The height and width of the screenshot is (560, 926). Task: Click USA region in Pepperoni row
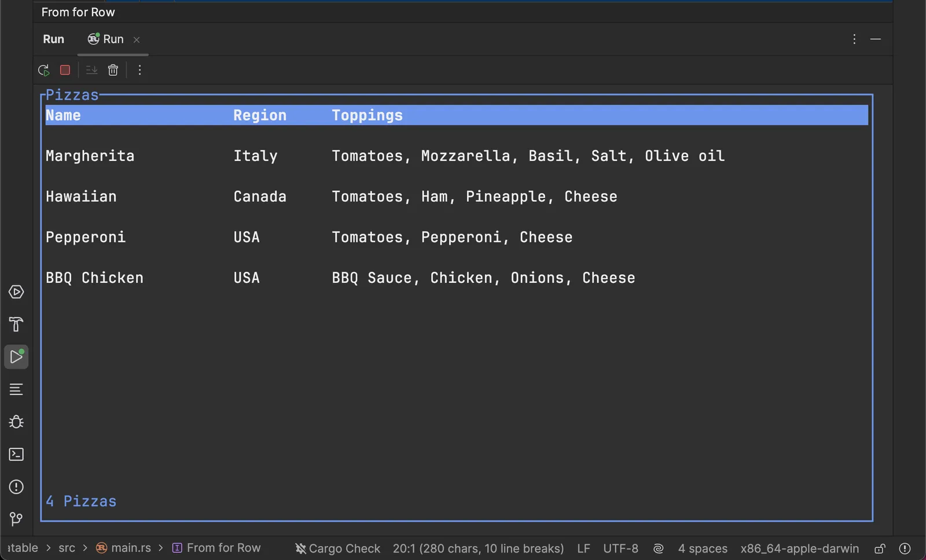point(247,237)
